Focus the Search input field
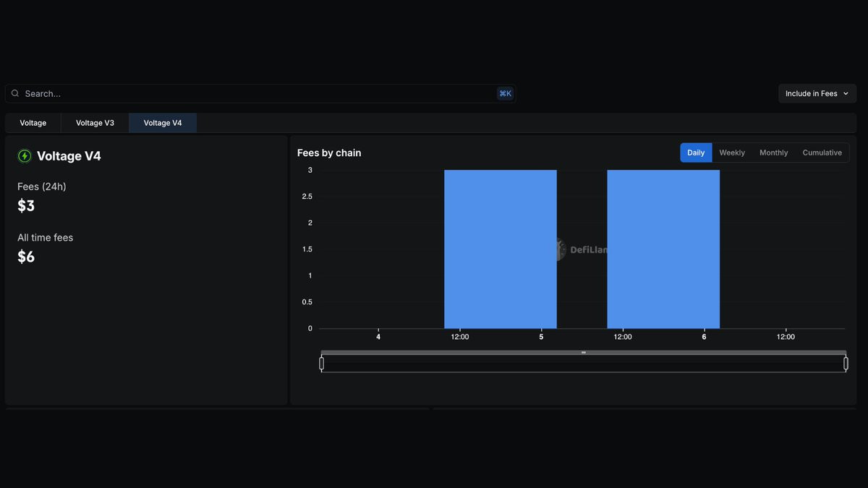The width and height of the screenshot is (868, 488). pyautogui.click(x=260, y=93)
